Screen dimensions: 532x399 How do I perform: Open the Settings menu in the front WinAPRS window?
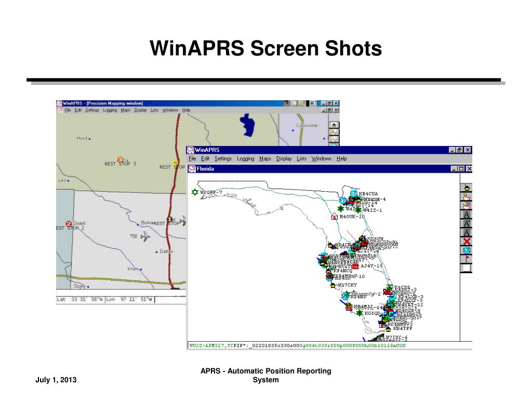pyautogui.click(x=223, y=158)
